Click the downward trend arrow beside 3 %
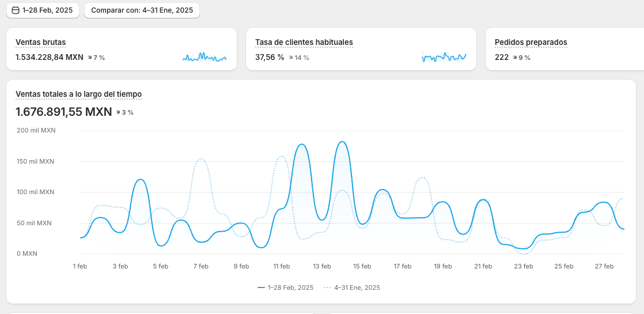The width and height of the screenshot is (644, 314). pos(118,112)
